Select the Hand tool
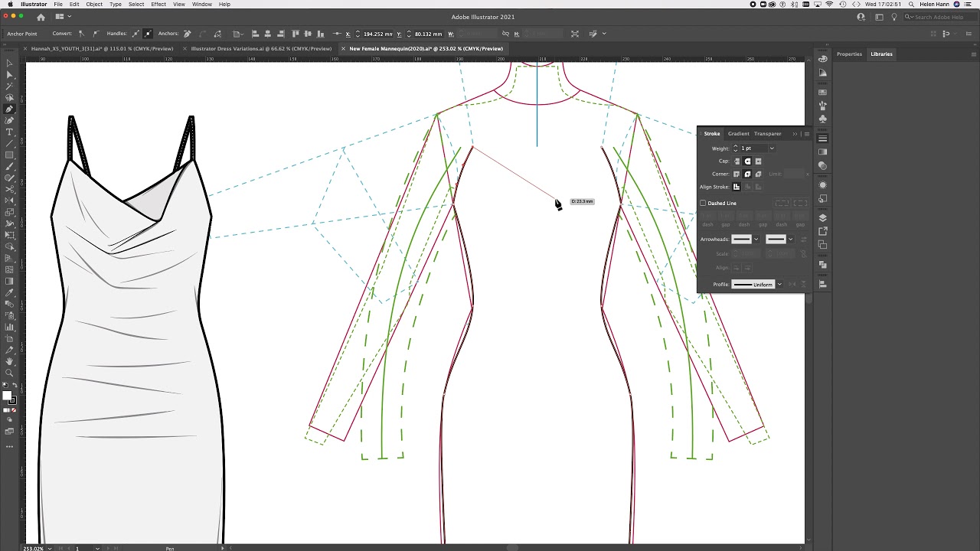Image resolution: width=980 pixels, height=551 pixels. [9, 362]
